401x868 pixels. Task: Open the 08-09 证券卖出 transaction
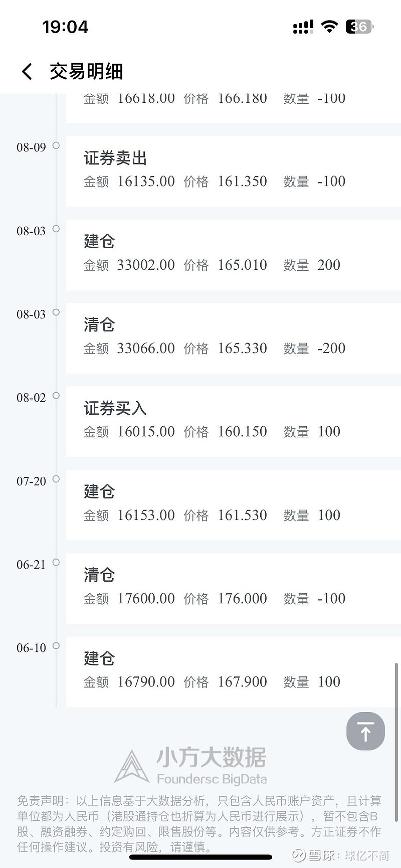click(x=233, y=170)
